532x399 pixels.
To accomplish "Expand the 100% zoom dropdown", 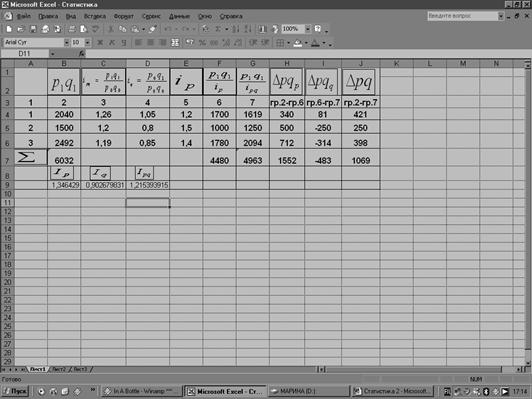I will click(307, 29).
